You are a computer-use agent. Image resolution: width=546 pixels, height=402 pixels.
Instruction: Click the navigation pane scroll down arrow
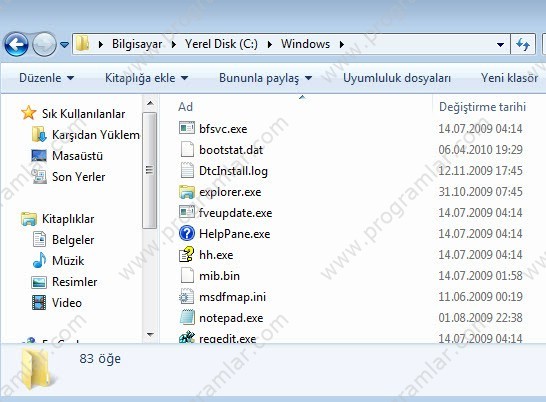click(150, 334)
